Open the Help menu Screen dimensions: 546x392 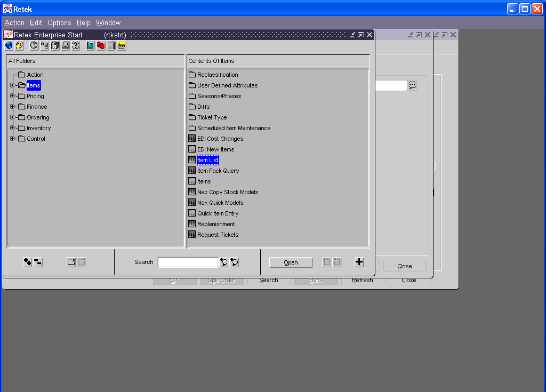pos(84,22)
